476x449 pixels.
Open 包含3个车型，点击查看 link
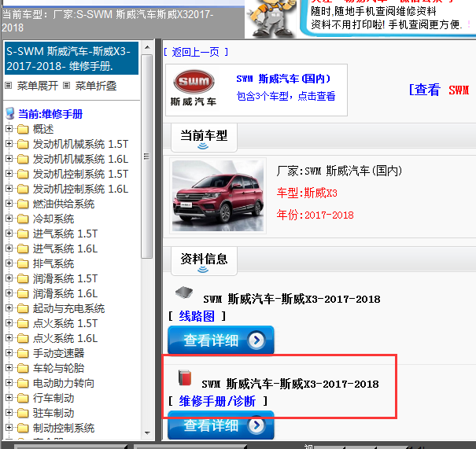click(286, 96)
